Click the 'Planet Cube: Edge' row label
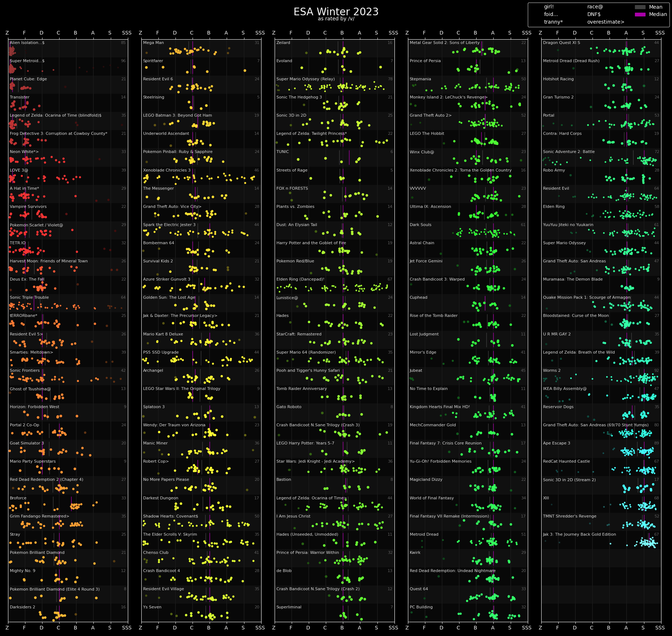 pos(28,79)
